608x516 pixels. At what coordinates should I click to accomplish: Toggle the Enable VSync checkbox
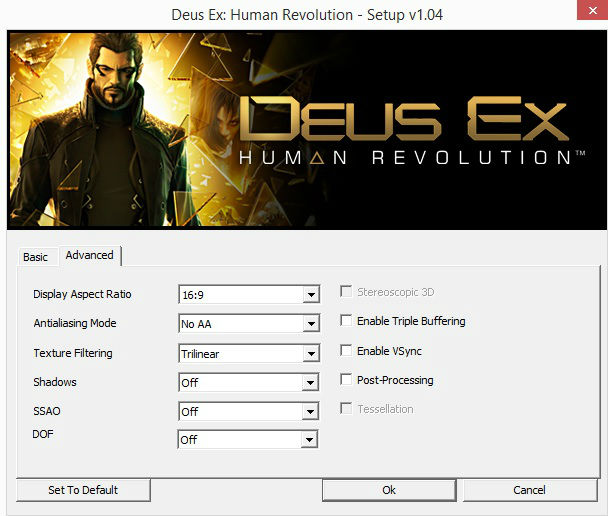[346, 351]
